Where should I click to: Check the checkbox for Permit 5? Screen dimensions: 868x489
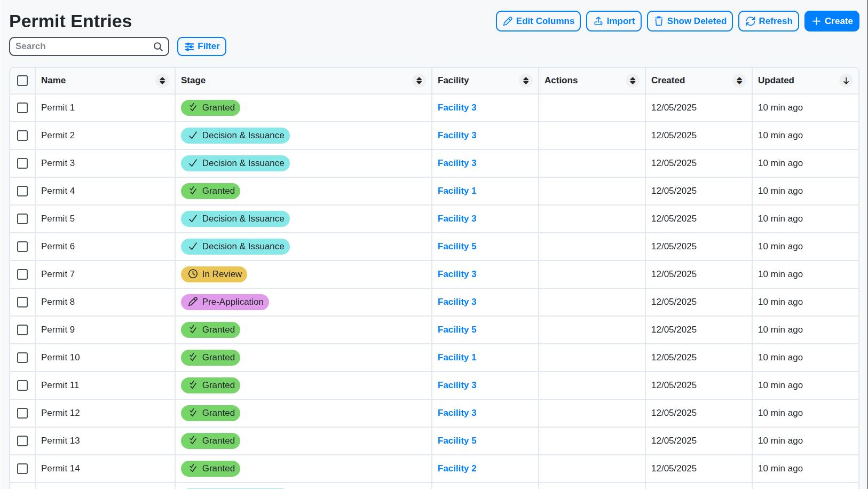[x=22, y=219]
